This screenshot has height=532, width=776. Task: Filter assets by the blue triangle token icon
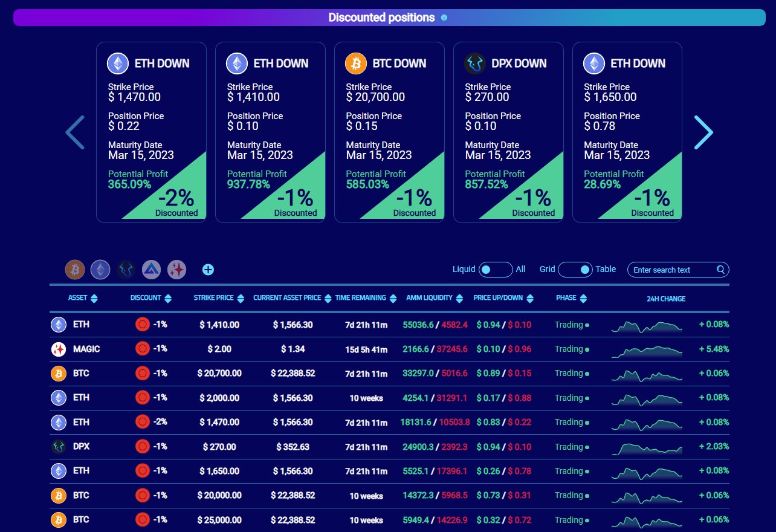(x=151, y=270)
